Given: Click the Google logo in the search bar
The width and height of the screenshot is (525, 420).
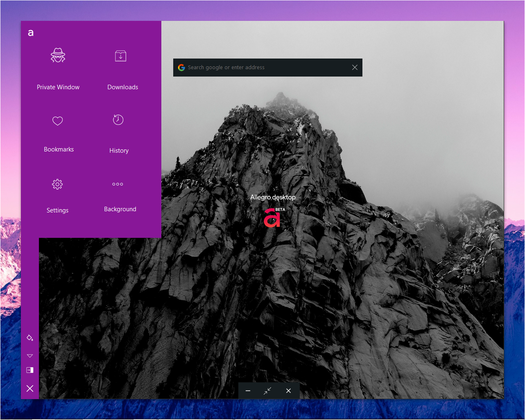Looking at the screenshot, I should tap(181, 68).
